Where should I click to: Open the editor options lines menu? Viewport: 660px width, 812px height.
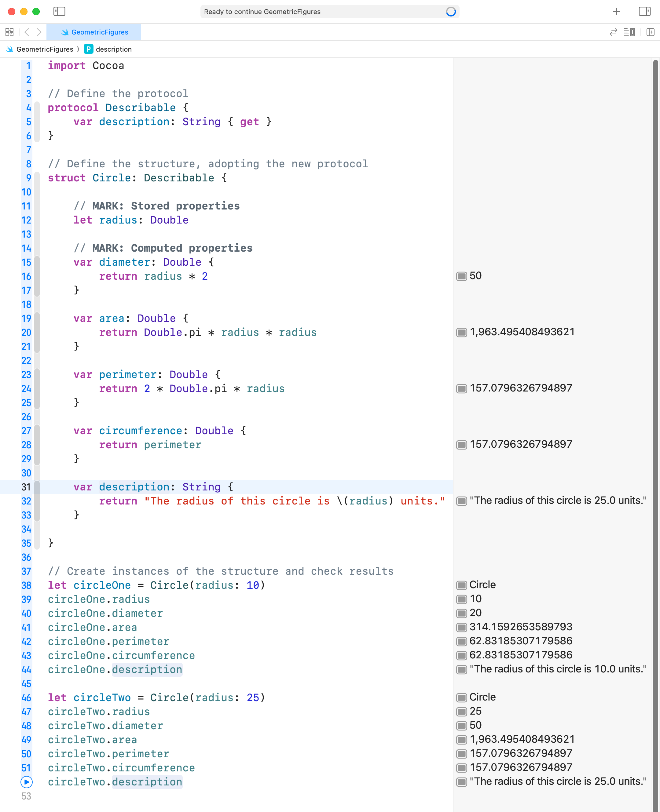629,32
